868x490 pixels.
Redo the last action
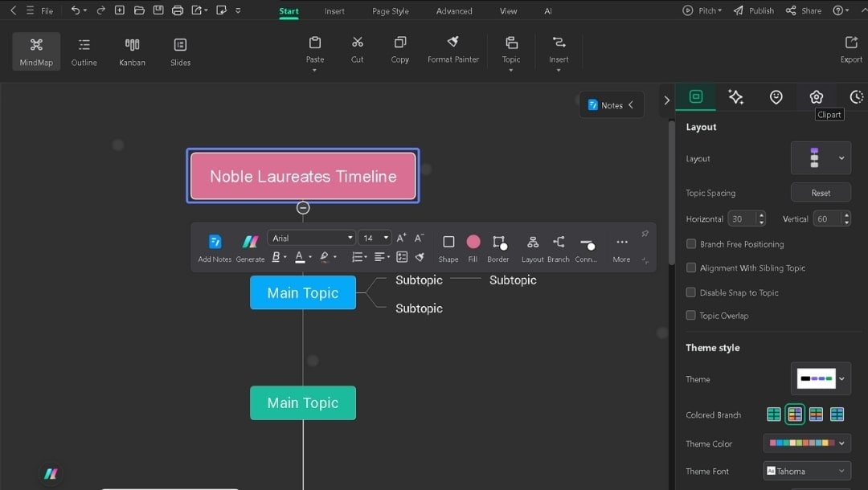pyautogui.click(x=100, y=10)
